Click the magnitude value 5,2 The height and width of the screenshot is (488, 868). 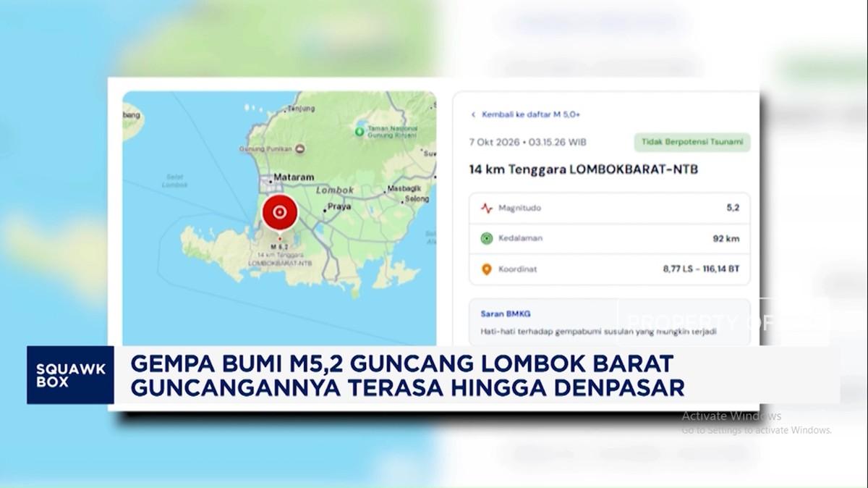click(733, 208)
